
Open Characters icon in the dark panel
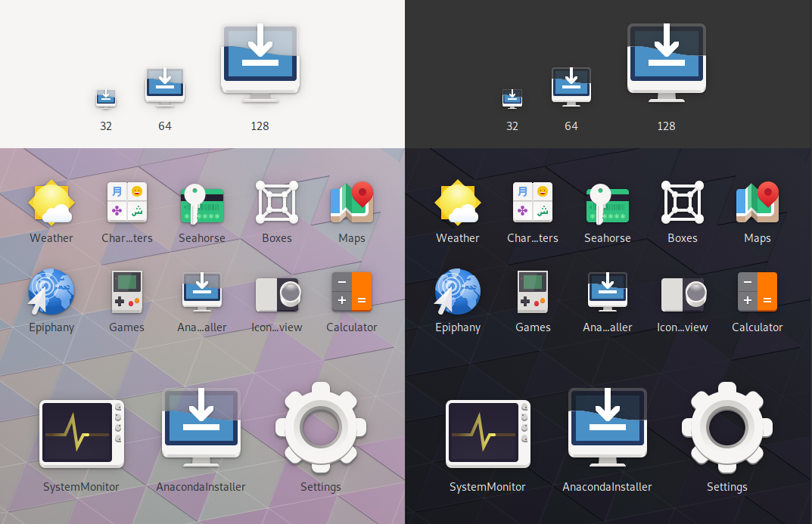pyautogui.click(x=533, y=202)
